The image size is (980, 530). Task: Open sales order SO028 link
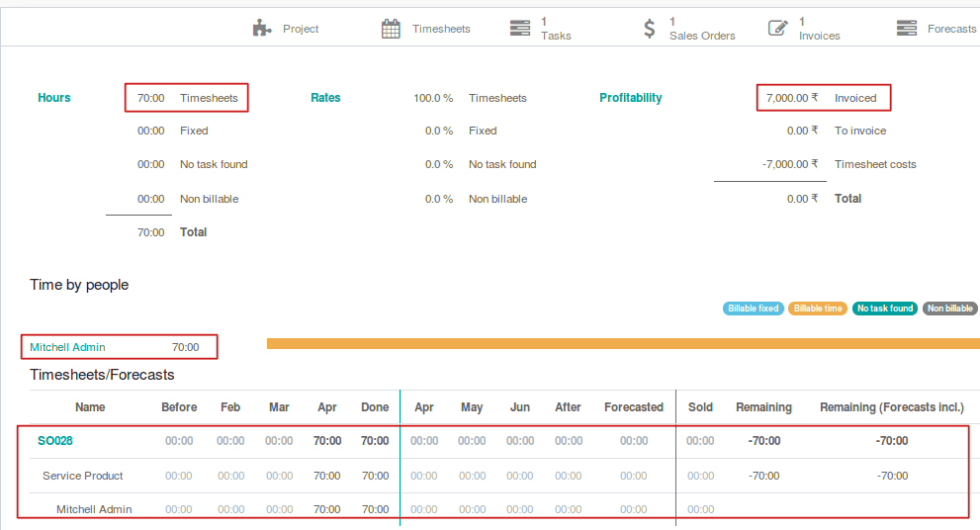pos(55,441)
